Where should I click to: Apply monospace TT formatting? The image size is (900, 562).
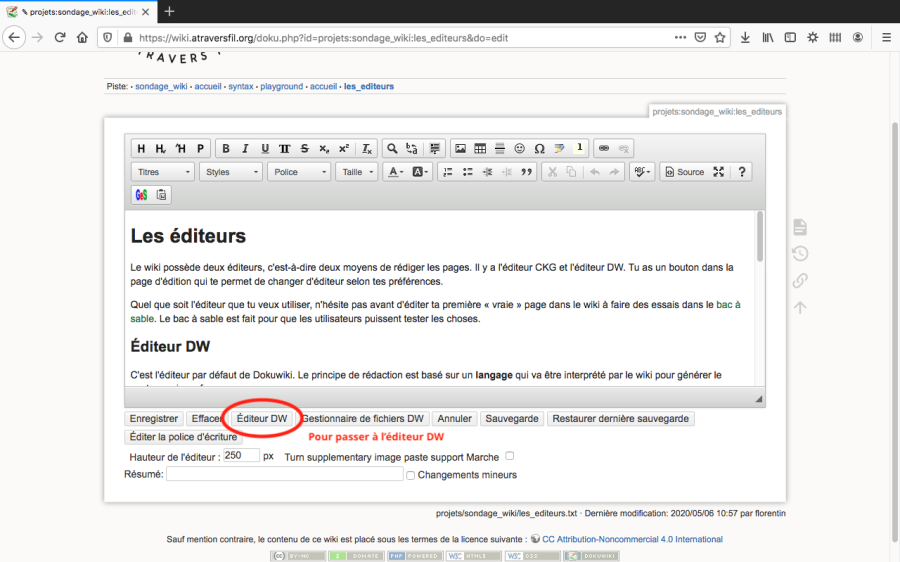pos(284,149)
